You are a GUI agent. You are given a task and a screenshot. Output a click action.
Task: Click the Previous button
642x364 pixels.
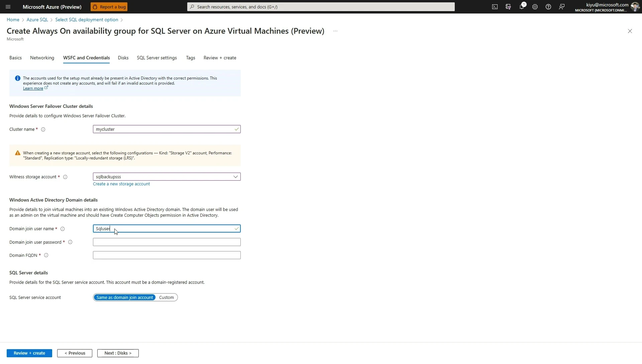(x=75, y=353)
